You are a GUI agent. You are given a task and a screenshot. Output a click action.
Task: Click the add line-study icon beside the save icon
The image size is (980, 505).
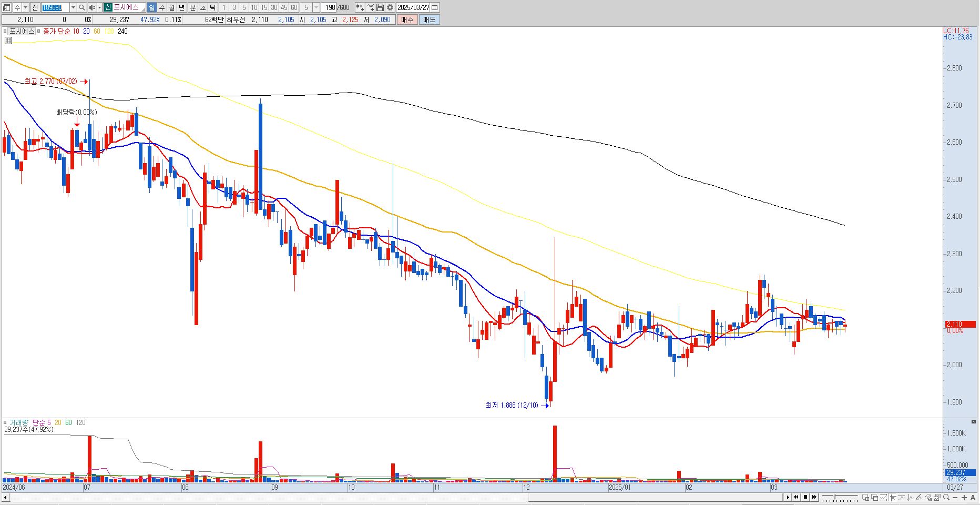370,7
